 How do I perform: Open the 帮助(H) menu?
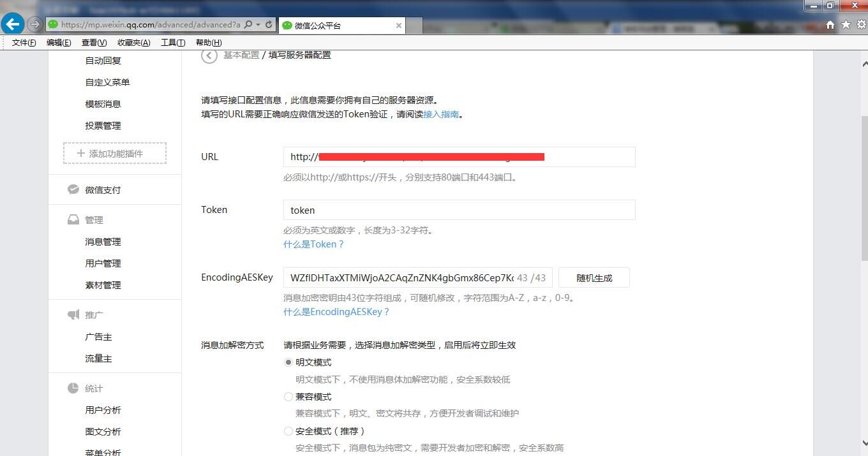point(209,43)
